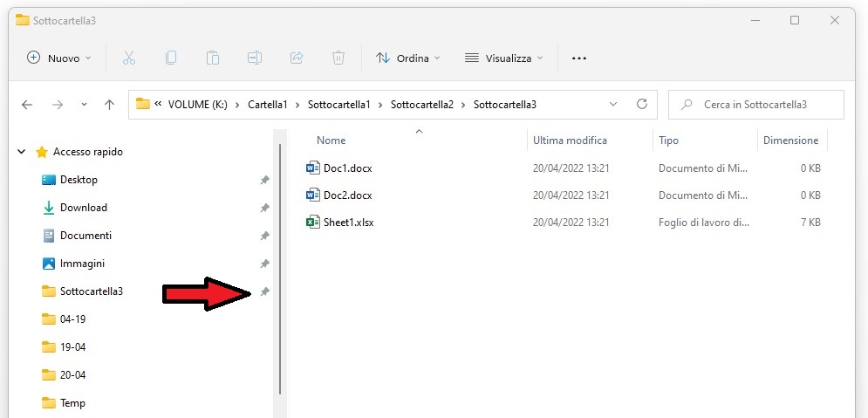Click the Cerca in Sottocartella3 search box
Image resolution: width=868 pixels, height=418 pixels.
(x=756, y=104)
